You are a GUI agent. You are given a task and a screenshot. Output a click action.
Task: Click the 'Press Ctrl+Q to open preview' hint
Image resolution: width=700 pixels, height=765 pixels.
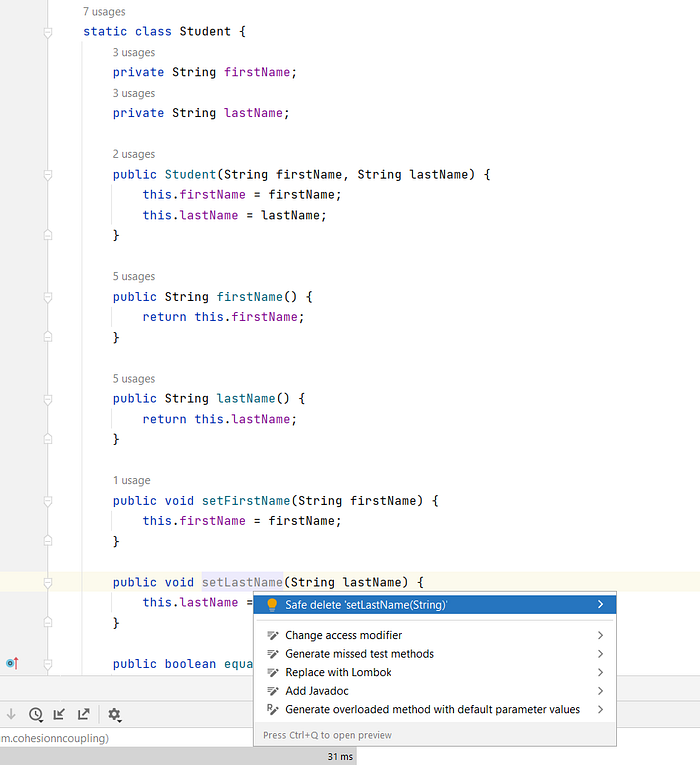tap(327, 735)
